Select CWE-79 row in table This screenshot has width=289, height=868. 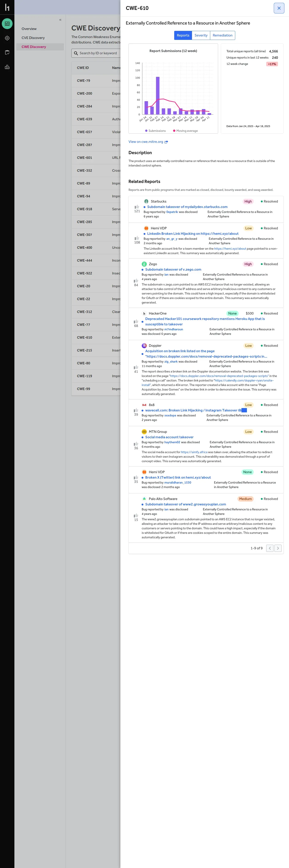coord(96,81)
